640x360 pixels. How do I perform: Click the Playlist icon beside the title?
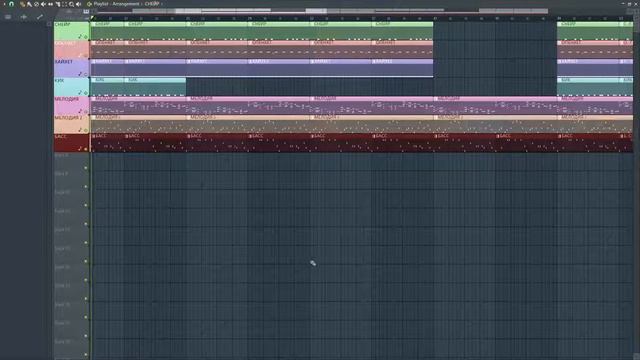coord(89,4)
